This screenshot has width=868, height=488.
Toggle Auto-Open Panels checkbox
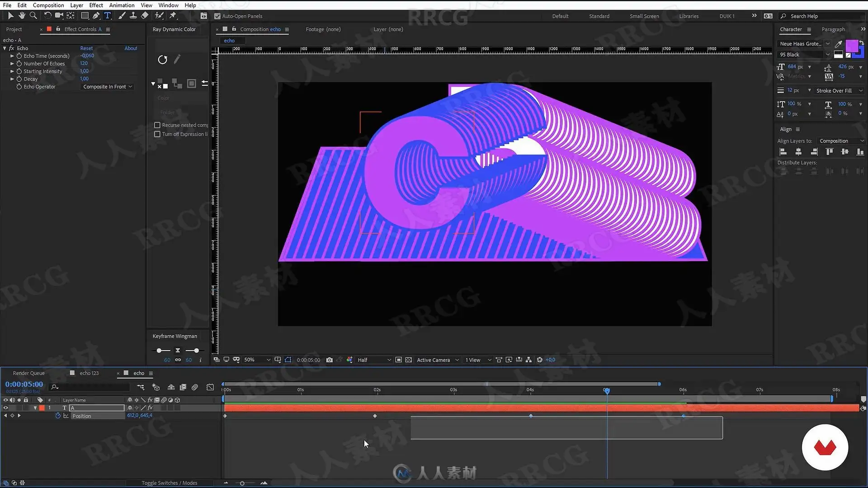coord(217,16)
